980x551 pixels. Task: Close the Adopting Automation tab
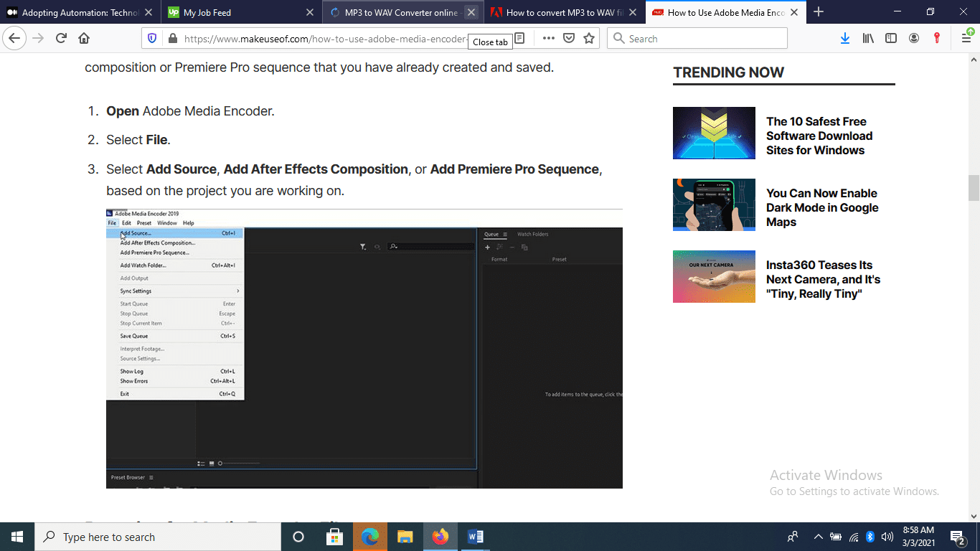(149, 12)
